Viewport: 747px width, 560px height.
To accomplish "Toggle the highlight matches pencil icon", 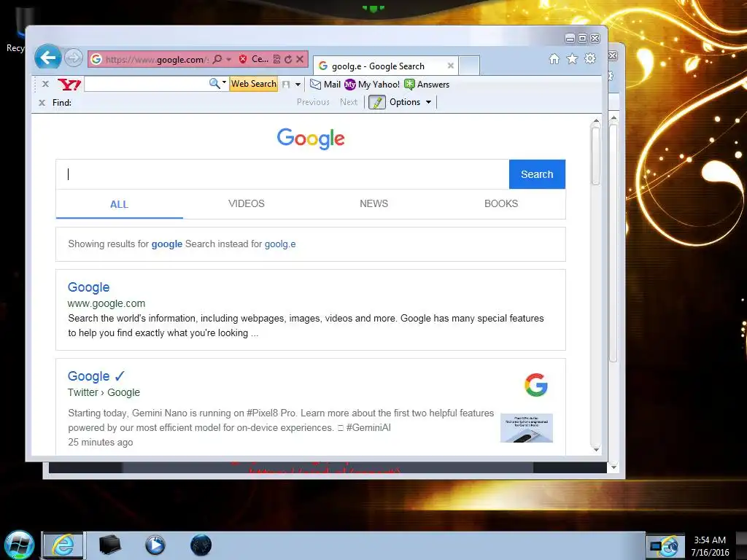I will pos(377,102).
